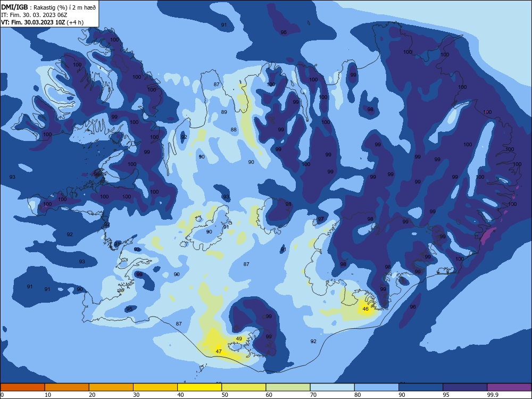Image resolution: width=532 pixels, height=399 pixels.
Task: Click the 0–10 dark orange legend swatch
Action: pos(22,387)
